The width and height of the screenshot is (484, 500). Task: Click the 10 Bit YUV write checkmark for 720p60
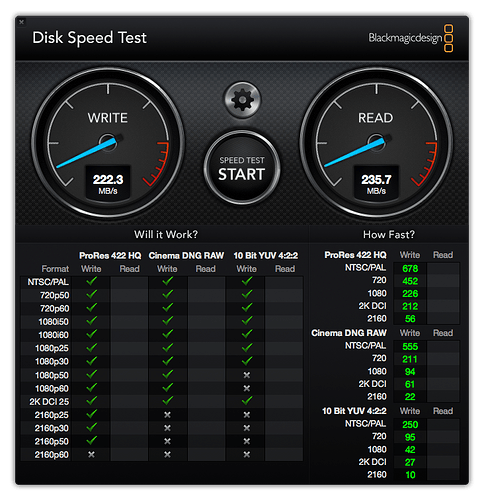tap(247, 308)
